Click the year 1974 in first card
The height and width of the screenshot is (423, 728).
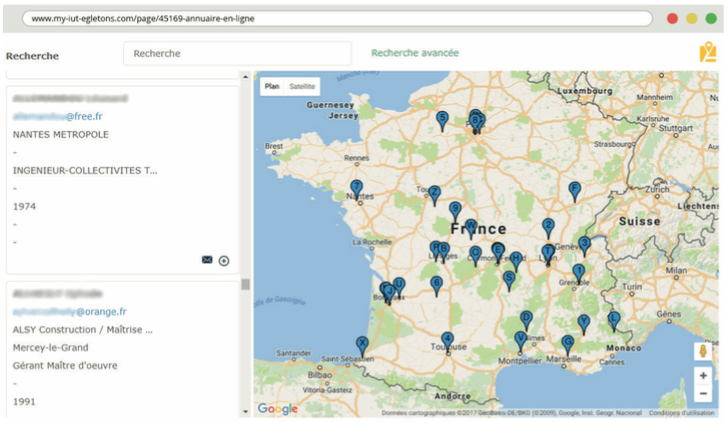point(24,207)
